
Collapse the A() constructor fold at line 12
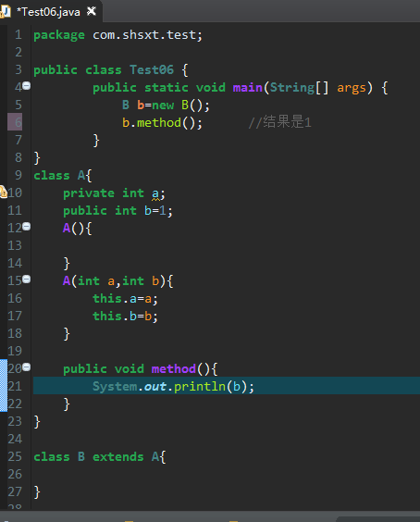27,227
